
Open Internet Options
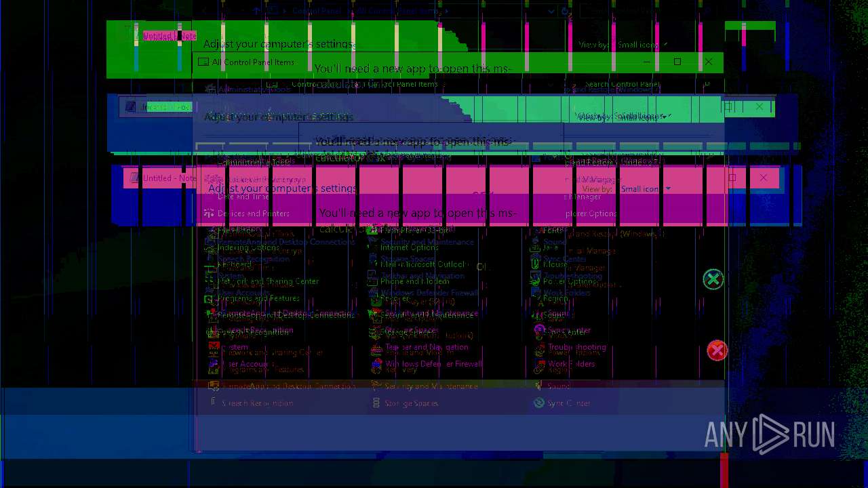[409, 247]
